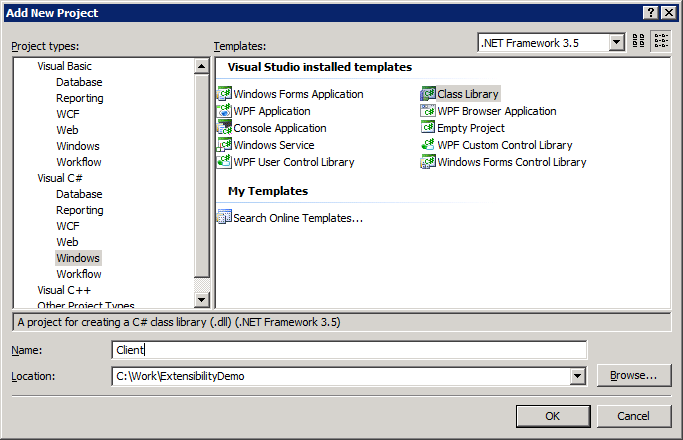
Task: Choose Windows Service template label
Action: point(274,145)
